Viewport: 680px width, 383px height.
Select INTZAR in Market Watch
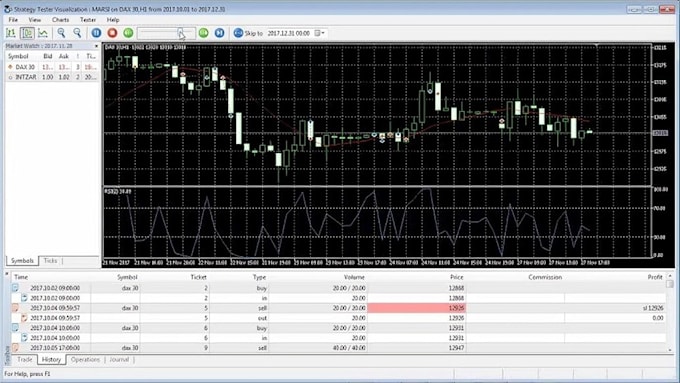click(52, 77)
